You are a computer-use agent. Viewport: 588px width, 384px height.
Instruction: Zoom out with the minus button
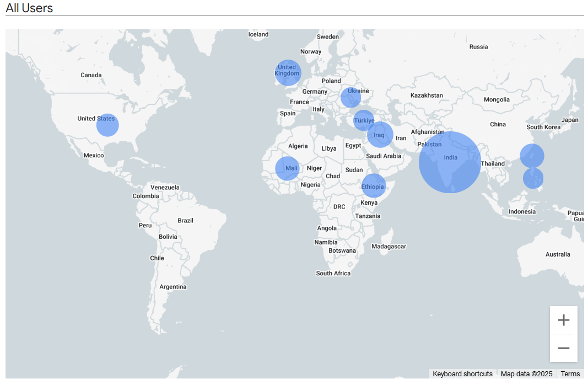tap(564, 348)
